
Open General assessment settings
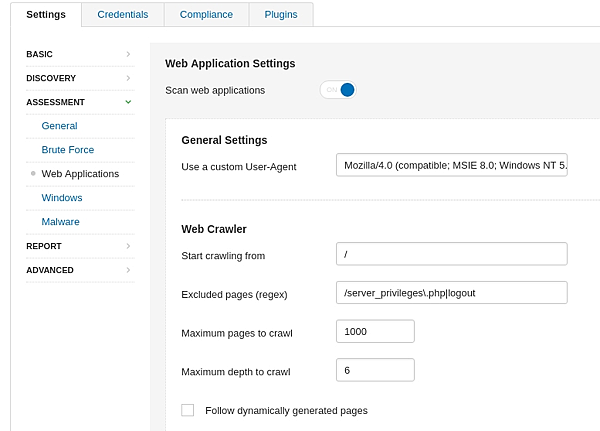pos(59,126)
